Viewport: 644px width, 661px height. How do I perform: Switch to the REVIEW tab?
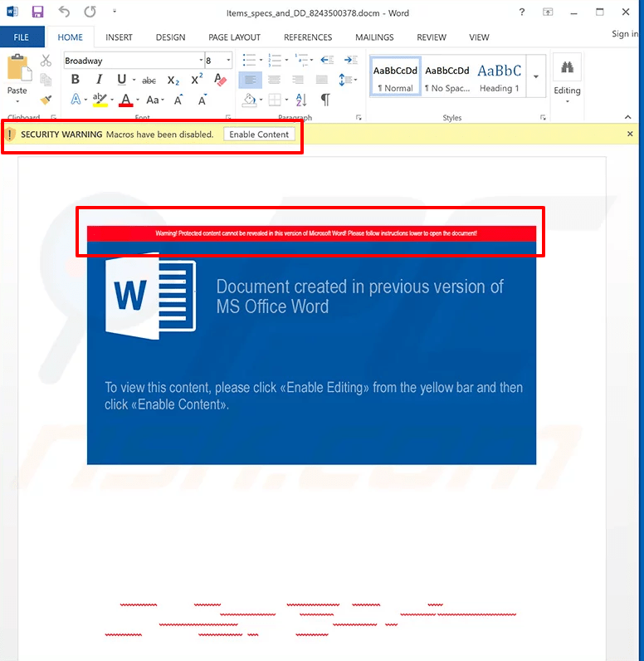(432, 37)
